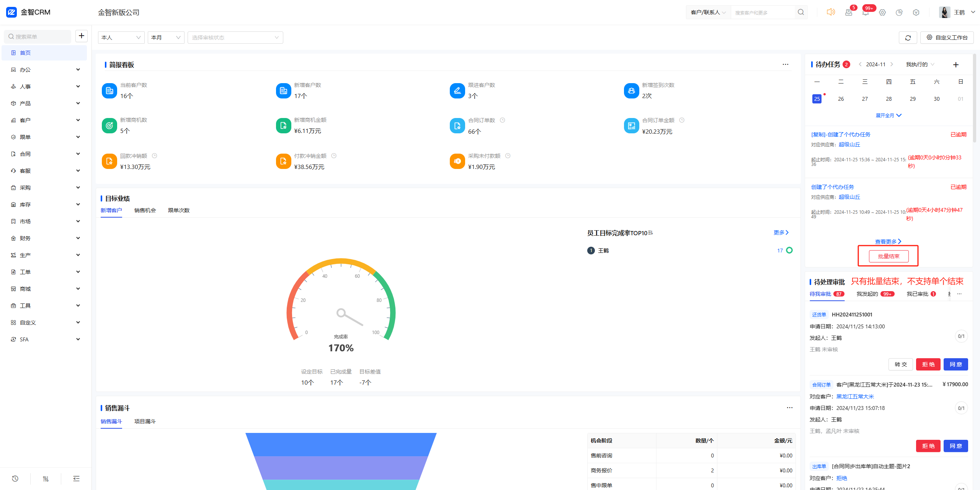Open the inbox icon with badge 5
This screenshot has height=490, width=980.
click(849, 12)
